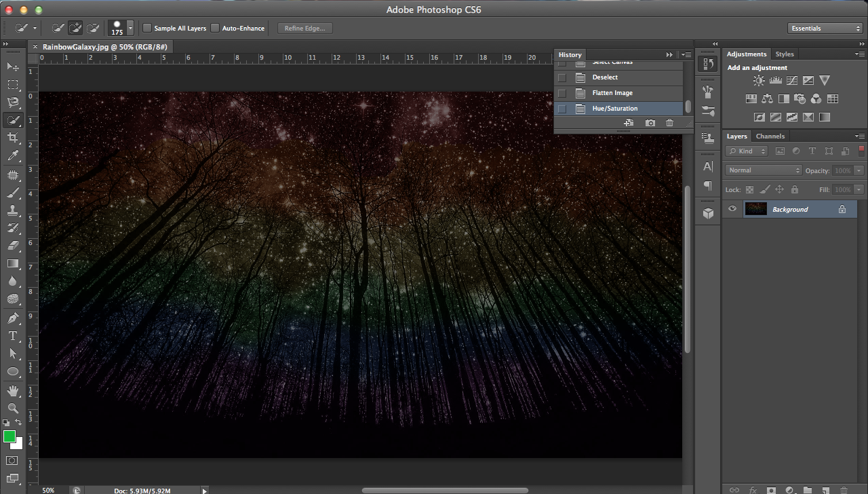Viewport: 868px width, 494px height.
Task: Add a Channel Mixer adjustment
Action: [x=816, y=98]
